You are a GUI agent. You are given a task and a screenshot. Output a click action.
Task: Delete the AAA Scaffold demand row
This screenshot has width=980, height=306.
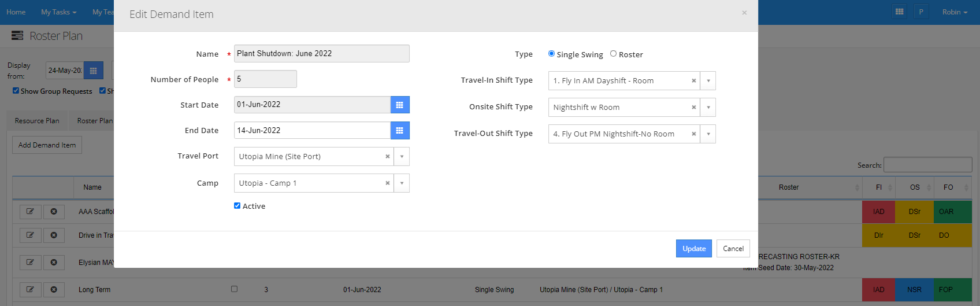[54, 212]
